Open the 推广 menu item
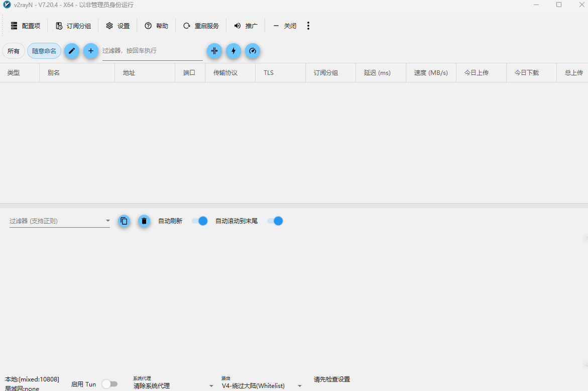This screenshot has height=391, width=588. coord(246,26)
